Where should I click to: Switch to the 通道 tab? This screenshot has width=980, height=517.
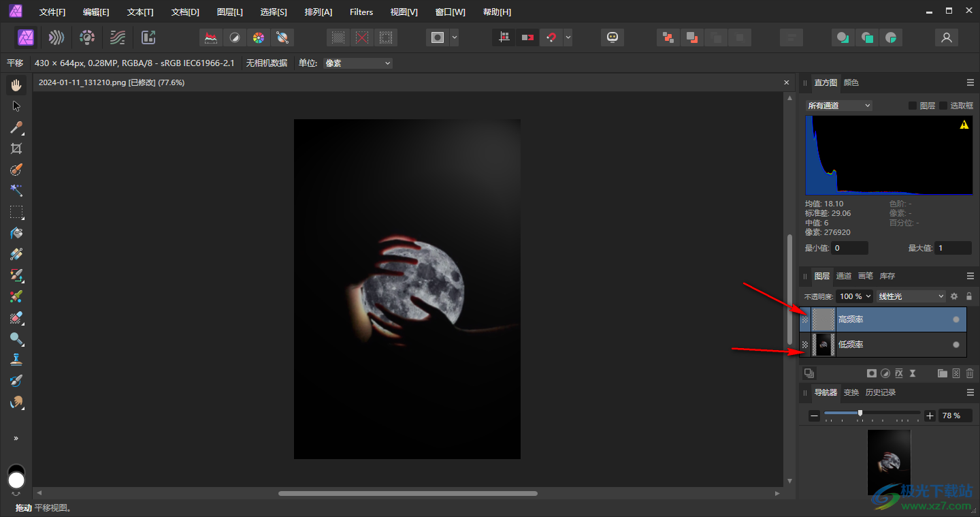pos(844,276)
